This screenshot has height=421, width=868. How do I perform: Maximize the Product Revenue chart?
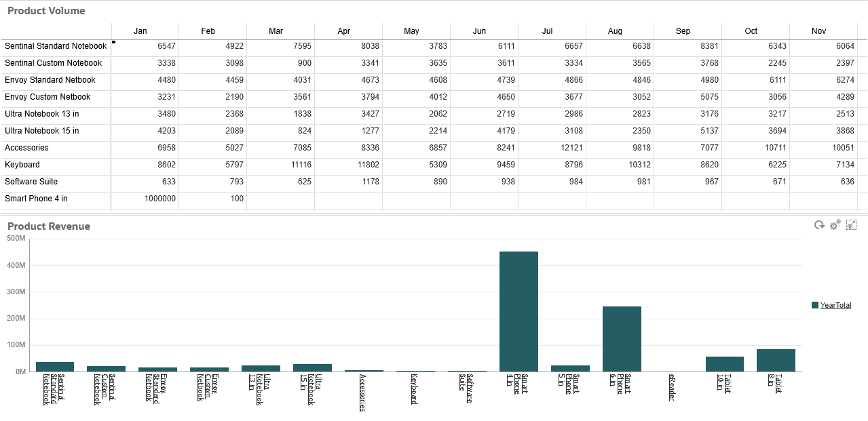coord(851,224)
